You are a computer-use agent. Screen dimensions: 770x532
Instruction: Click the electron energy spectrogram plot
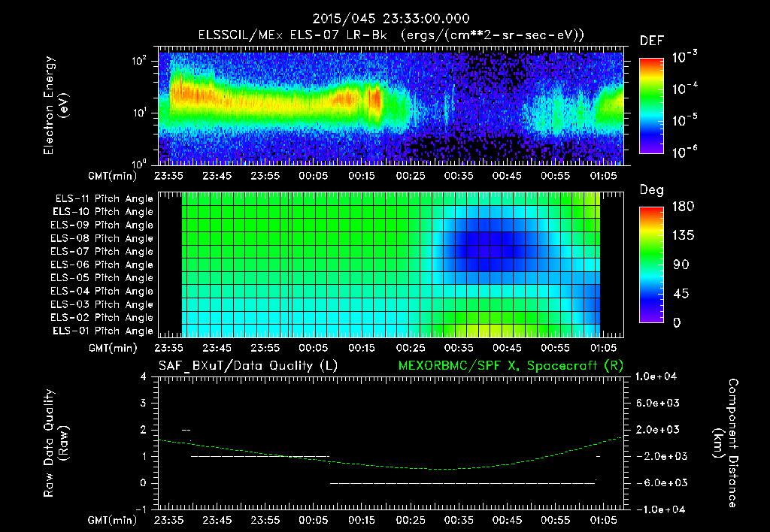tap(391, 105)
